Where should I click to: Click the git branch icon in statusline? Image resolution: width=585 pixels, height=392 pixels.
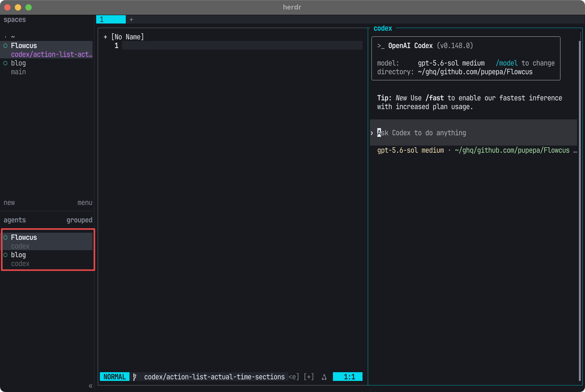tap(135, 377)
